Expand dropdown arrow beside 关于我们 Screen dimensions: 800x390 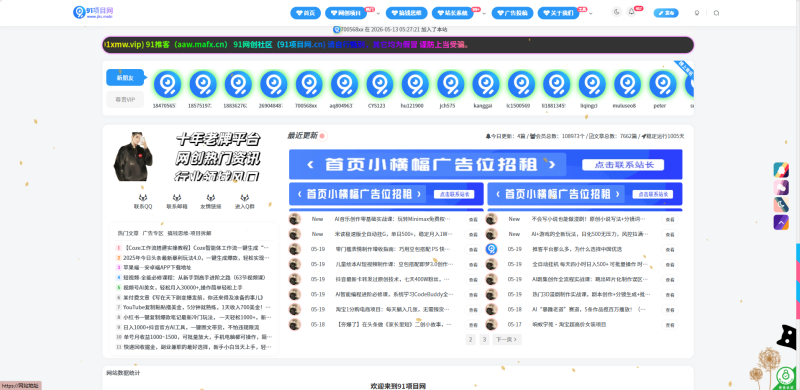tap(591, 13)
